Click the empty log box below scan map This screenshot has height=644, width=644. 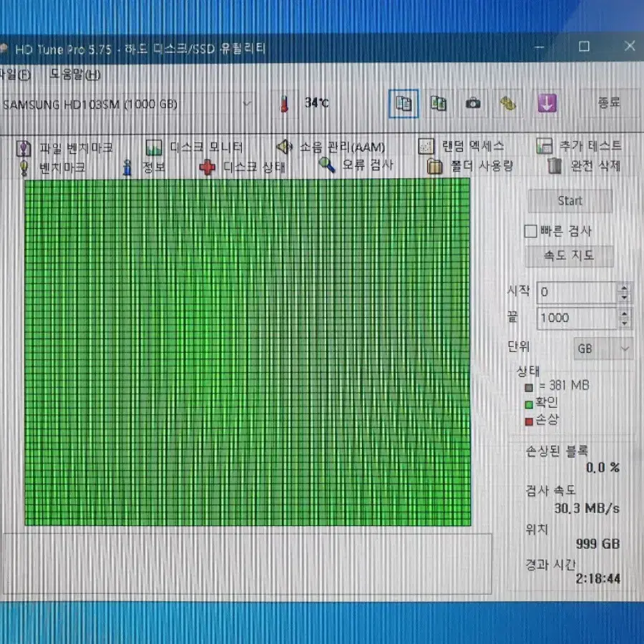(248, 564)
